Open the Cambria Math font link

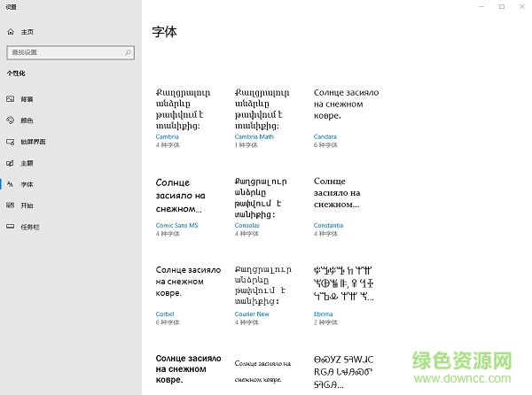[x=254, y=136]
